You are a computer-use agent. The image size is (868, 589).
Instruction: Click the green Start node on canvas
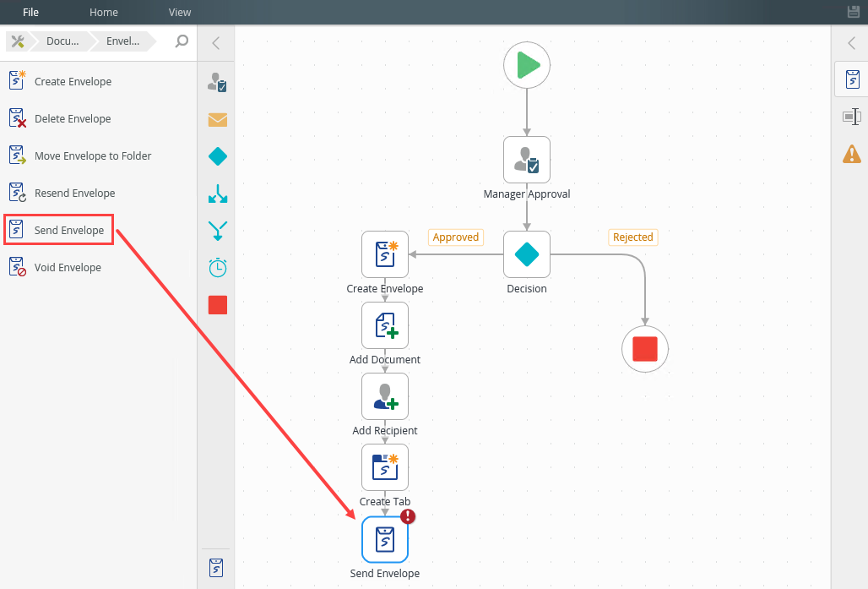click(x=527, y=65)
